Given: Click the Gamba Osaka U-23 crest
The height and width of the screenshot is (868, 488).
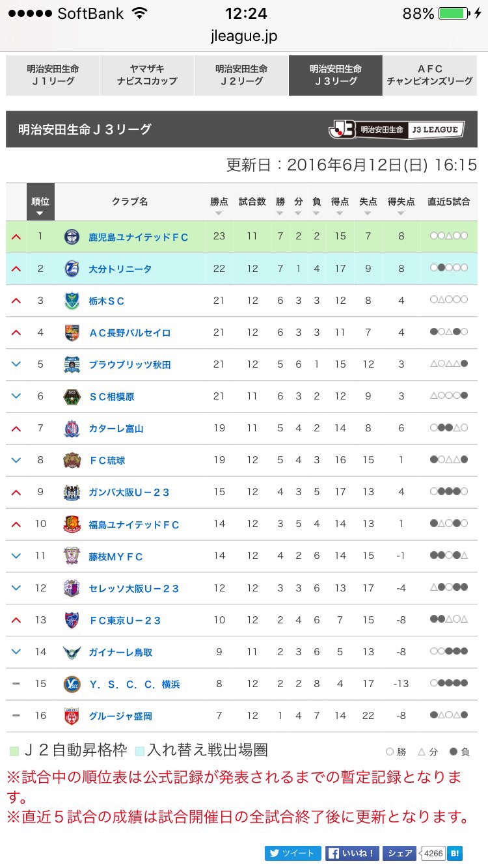Looking at the screenshot, I should [x=72, y=492].
